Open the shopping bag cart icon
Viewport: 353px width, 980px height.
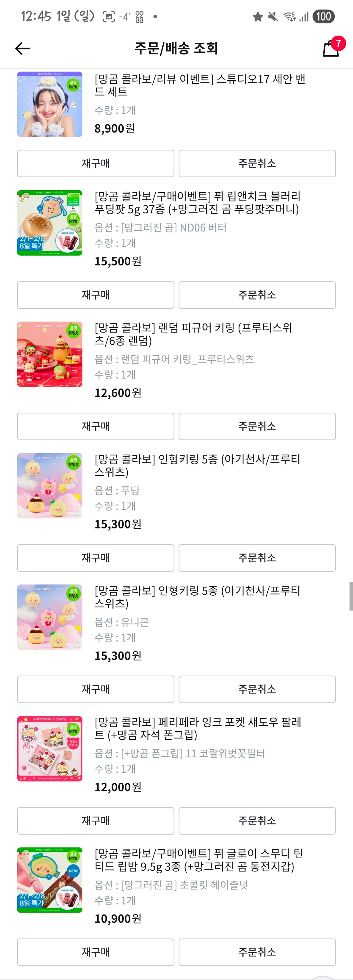[x=331, y=49]
